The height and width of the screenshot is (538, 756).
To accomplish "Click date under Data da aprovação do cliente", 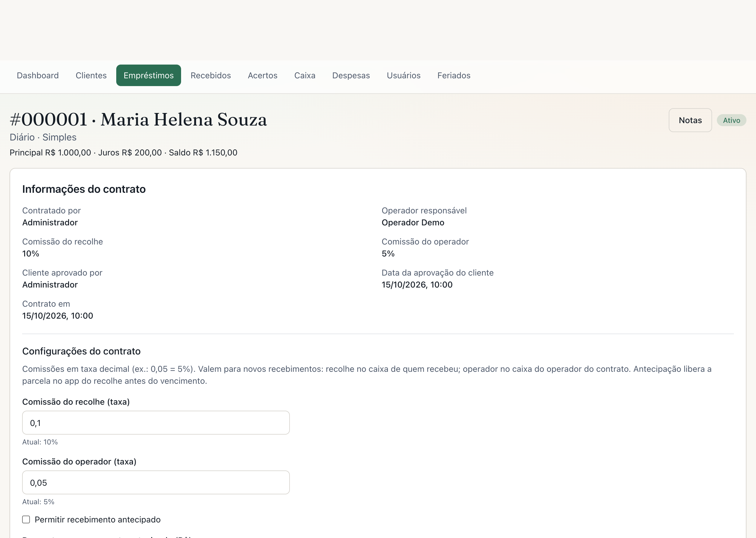I will click(x=417, y=285).
